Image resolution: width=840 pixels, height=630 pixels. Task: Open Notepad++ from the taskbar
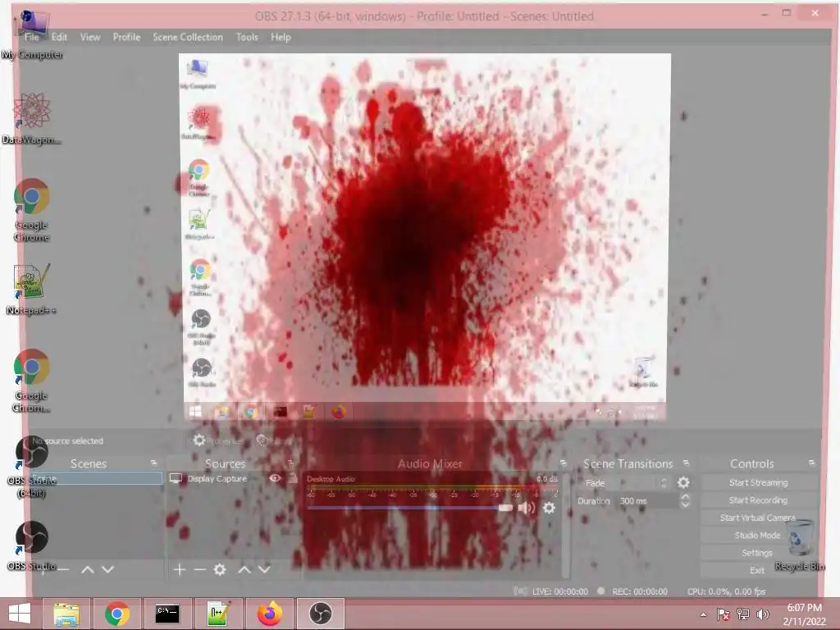point(218,614)
